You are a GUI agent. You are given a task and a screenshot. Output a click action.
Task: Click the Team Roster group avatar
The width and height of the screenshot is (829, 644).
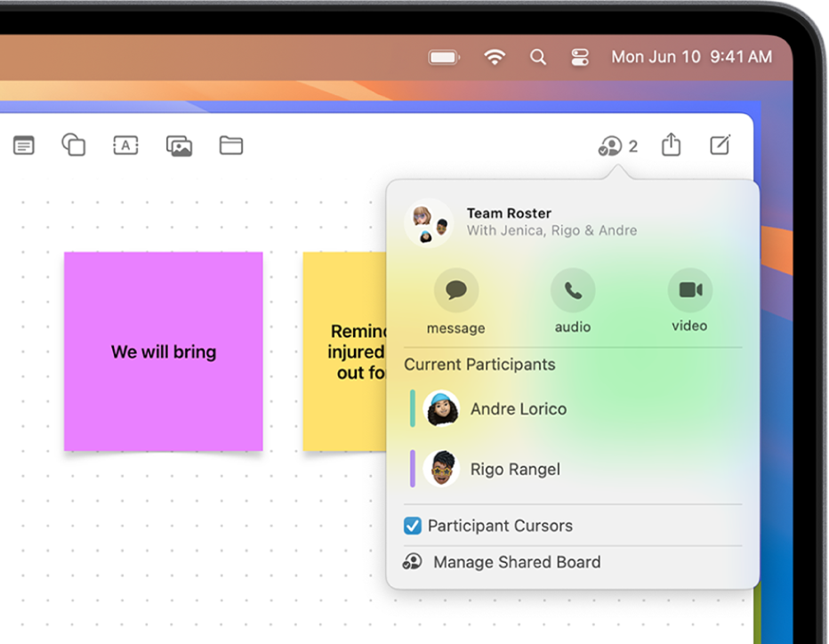point(430,221)
